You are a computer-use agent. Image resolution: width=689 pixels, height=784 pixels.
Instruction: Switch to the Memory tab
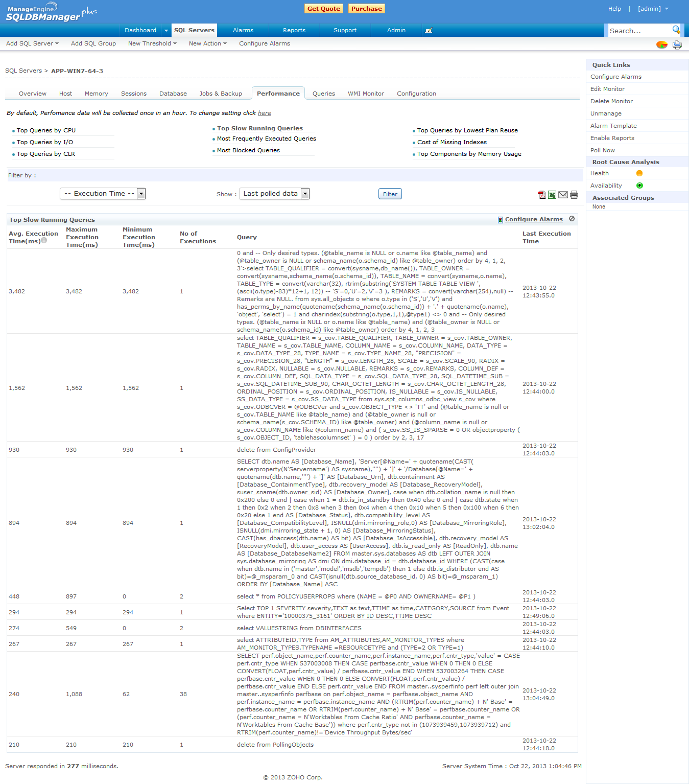click(x=97, y=94)
